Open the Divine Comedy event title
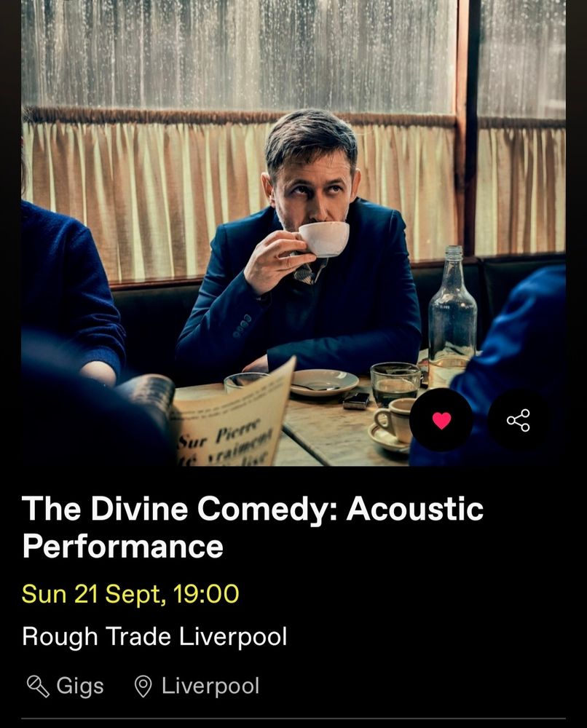Viewport: 587px width, 728px height. tap(252, 527)
